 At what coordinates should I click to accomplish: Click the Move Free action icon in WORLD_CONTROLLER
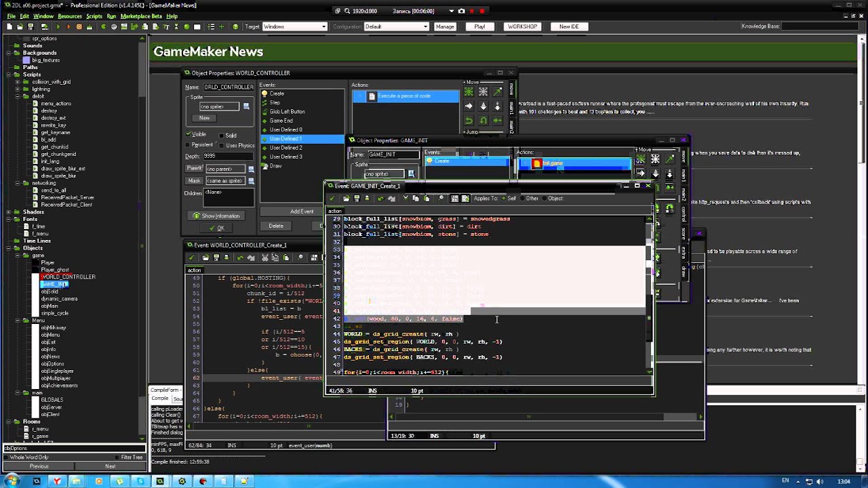click(x=483, y=91)
